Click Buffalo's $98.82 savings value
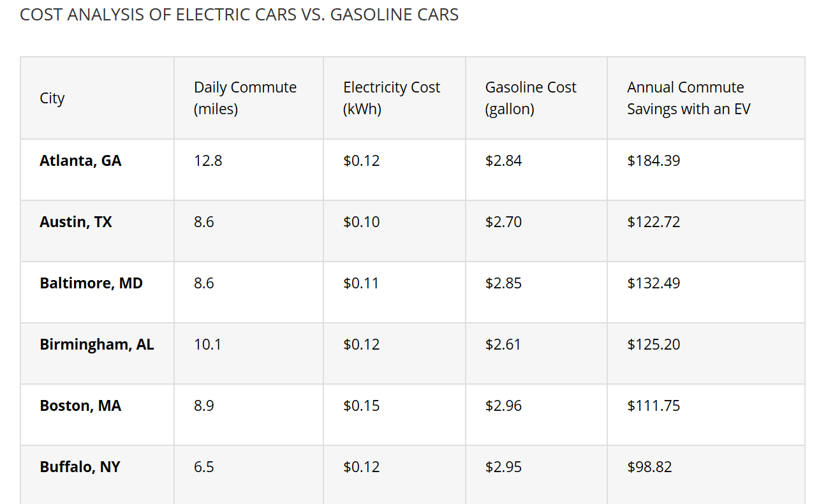Image resolution: width=819 pixels, height=504 pixels. tap(649, 467)
